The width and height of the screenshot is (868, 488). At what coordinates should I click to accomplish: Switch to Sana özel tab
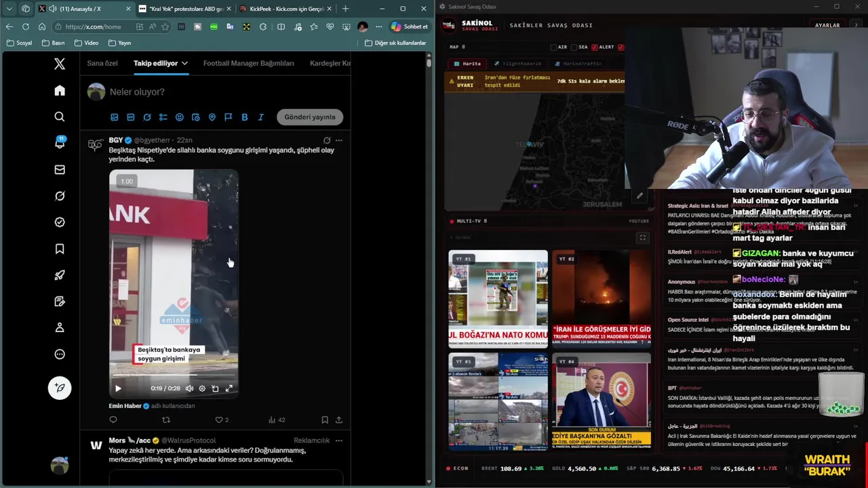pos(102,63)
